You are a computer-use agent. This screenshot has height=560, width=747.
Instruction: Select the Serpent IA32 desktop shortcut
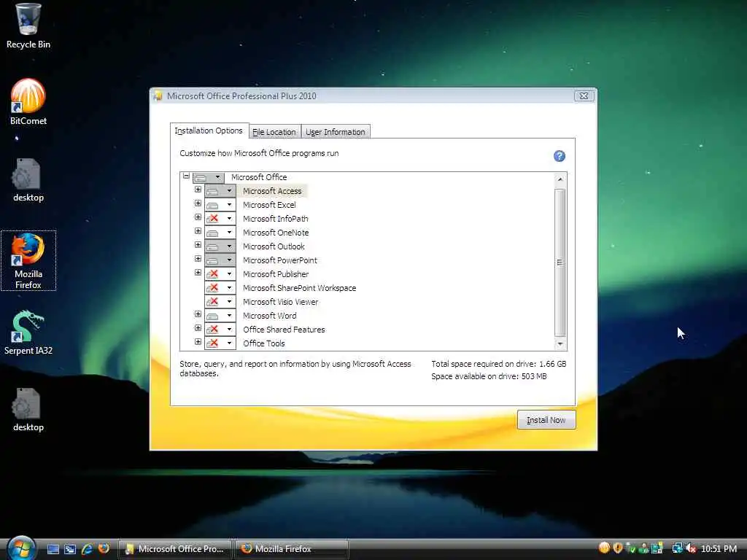28,332
